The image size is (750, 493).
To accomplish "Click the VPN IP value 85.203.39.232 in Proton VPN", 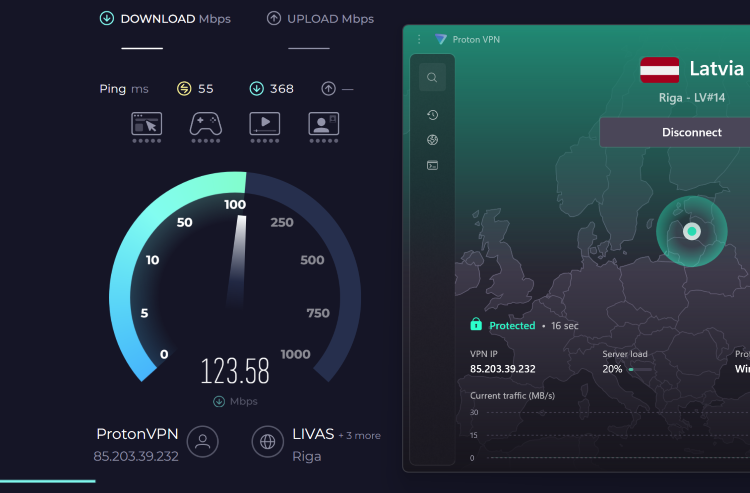I will (503, 369).
